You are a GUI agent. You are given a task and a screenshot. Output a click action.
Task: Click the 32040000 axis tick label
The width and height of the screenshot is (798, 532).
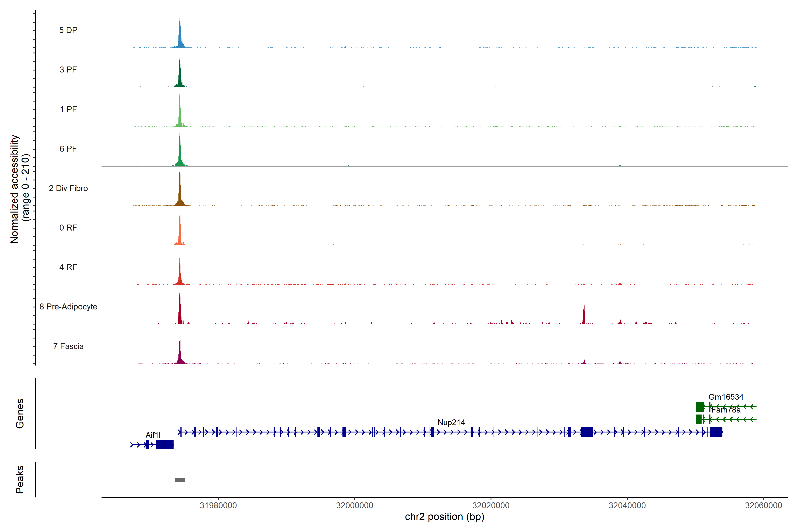pos(627,506)
